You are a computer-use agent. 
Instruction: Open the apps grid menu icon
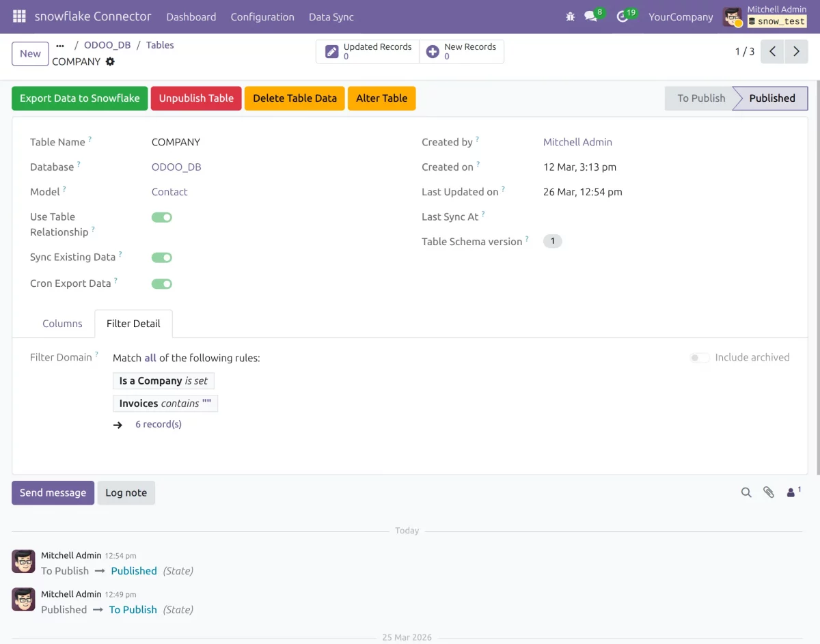19,16
